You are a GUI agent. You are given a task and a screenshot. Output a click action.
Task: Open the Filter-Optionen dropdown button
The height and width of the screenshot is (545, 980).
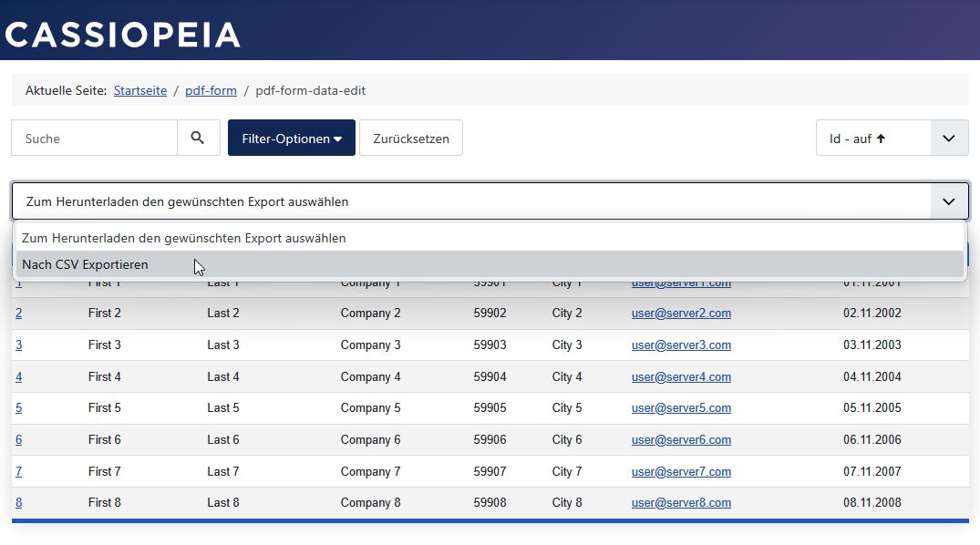291,138
